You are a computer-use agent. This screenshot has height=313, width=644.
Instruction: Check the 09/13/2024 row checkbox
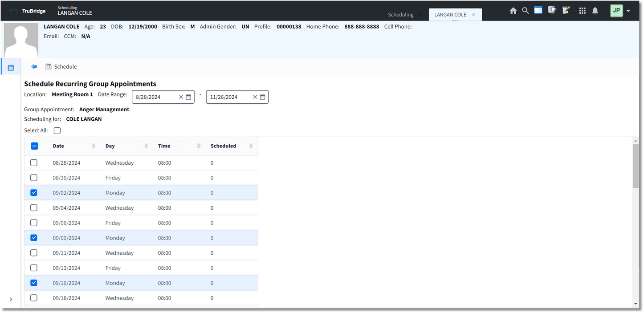(x=34, y=268)
